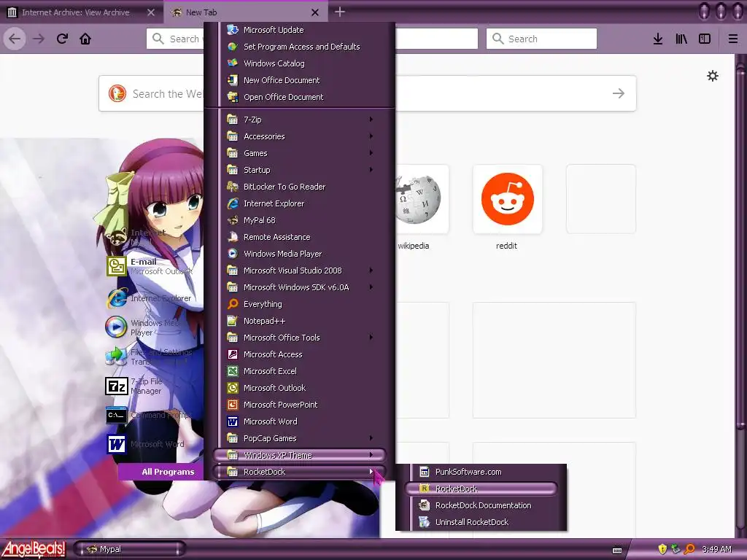Click the search submit arrow on new tab
The height and width of the screenshot is (560, 747).
(619, 93)
